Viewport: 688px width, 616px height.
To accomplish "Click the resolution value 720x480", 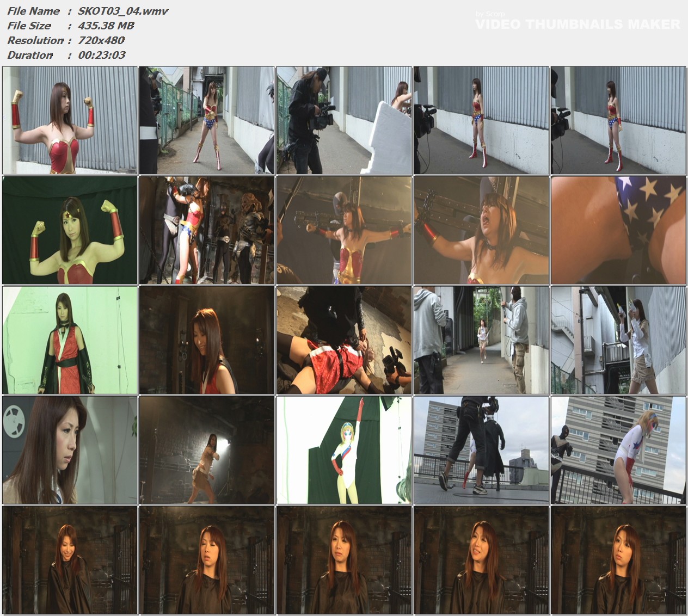I will 101,40.
